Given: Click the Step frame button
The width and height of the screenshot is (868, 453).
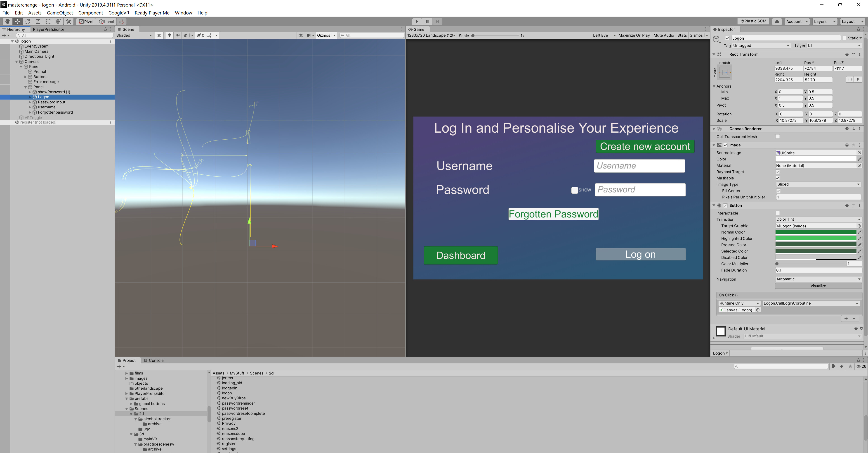Looking at the screenshot, I should click(437, 21).
